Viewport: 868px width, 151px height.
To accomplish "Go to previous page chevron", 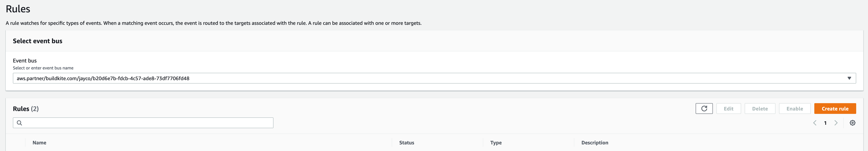I will [814, 123].
